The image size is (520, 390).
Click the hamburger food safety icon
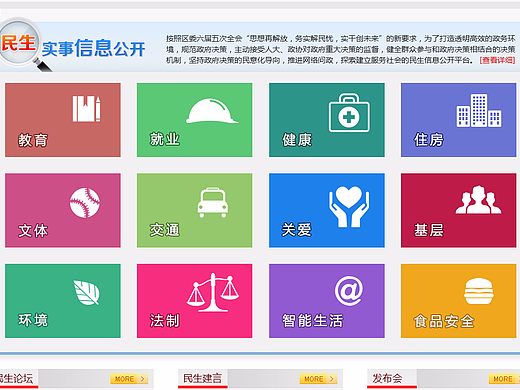(479, 291)
